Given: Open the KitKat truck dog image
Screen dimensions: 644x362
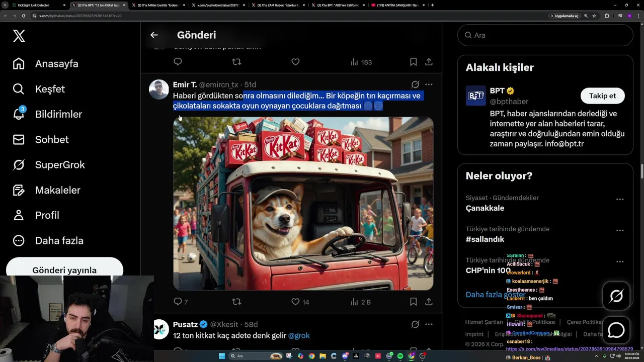Looking at the screenshot, I should pos(303,204).
